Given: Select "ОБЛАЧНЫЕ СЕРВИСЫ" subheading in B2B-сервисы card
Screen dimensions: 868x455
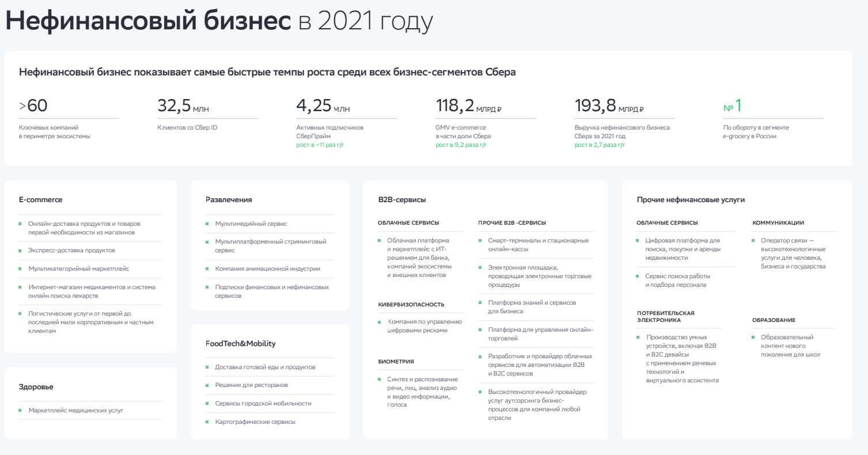Looking at the screenshot, I should (408, 223).
